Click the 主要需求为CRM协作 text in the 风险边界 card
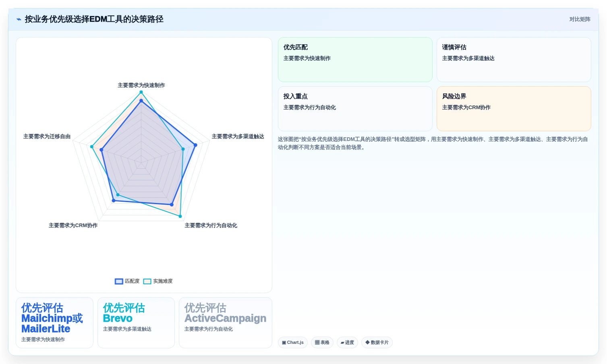Screen dimensions: 607x364 466,108
